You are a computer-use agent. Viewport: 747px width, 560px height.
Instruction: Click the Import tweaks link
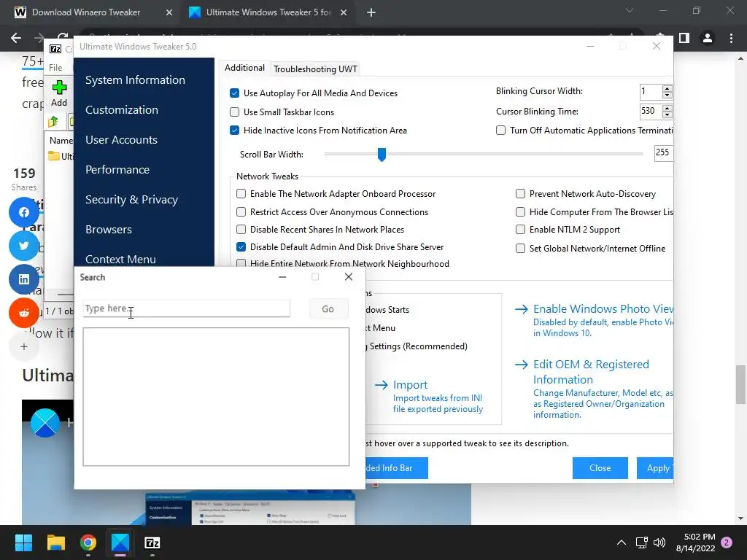pos(410,385)
